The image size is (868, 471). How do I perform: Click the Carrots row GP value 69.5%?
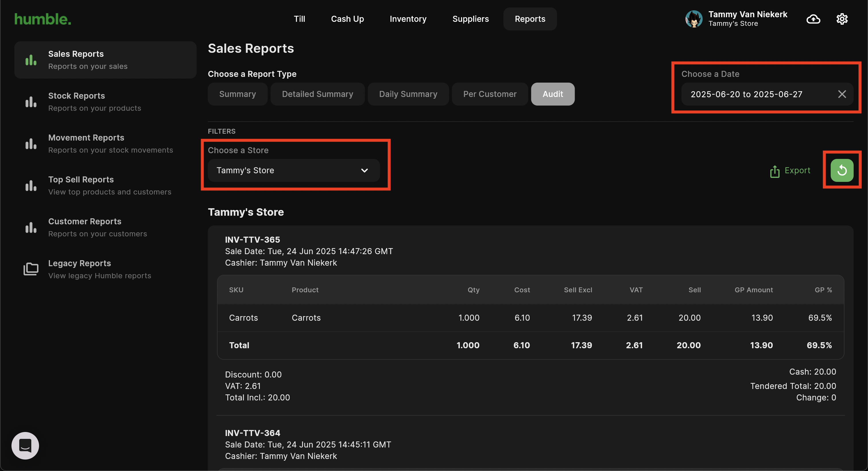point(820,318)
